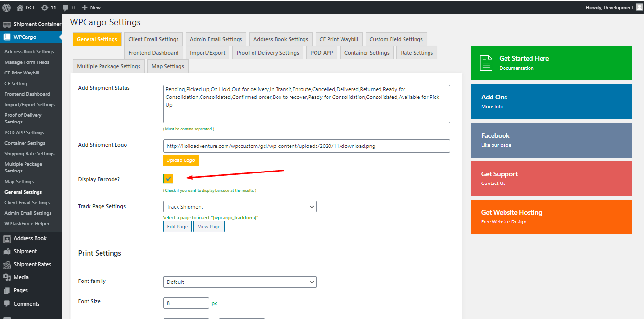Screen dimensions: 644x319
Task: Open Multiple Package Settings in sidebar
Action: tap(24, 168)
